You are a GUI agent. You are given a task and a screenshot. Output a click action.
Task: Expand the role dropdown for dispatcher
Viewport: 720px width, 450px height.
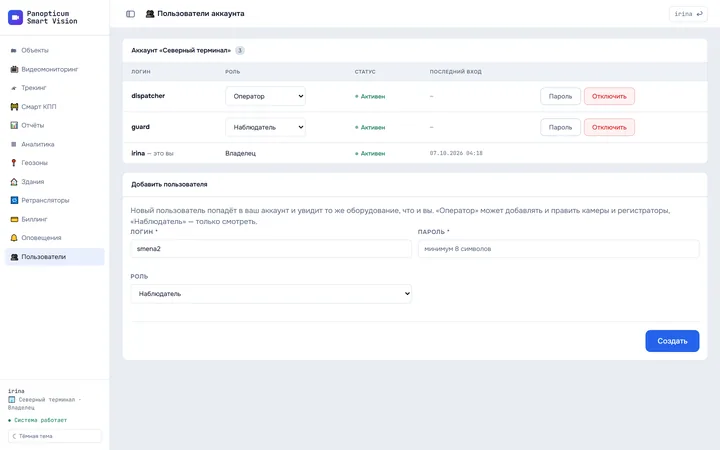click(265, 96)
